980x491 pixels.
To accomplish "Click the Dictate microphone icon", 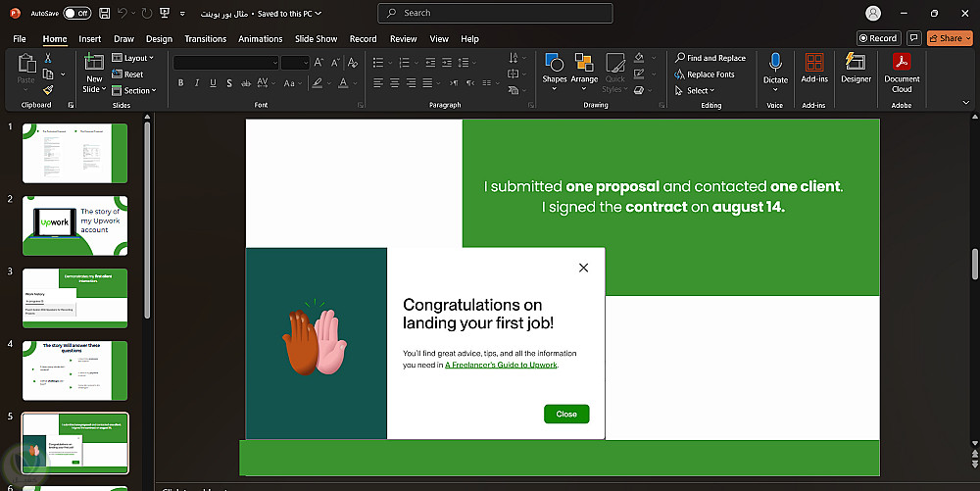I will click(775, 63).
